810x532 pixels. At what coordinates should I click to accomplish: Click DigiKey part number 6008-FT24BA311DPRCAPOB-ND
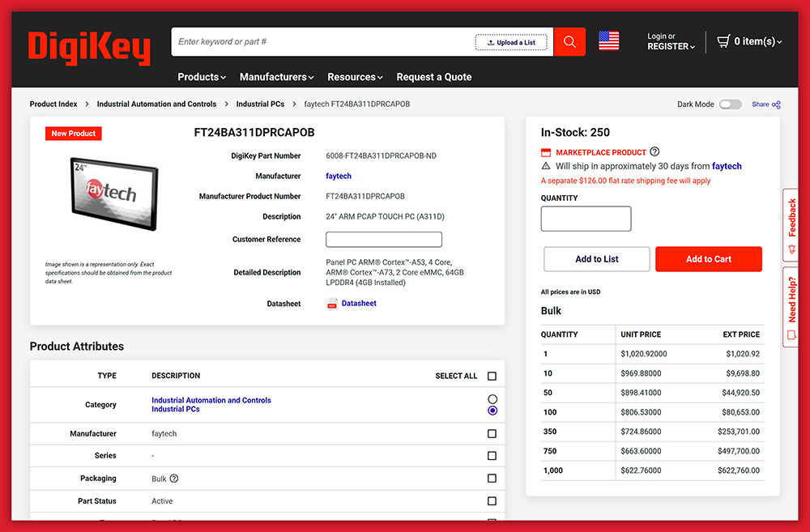pos(381,156)
